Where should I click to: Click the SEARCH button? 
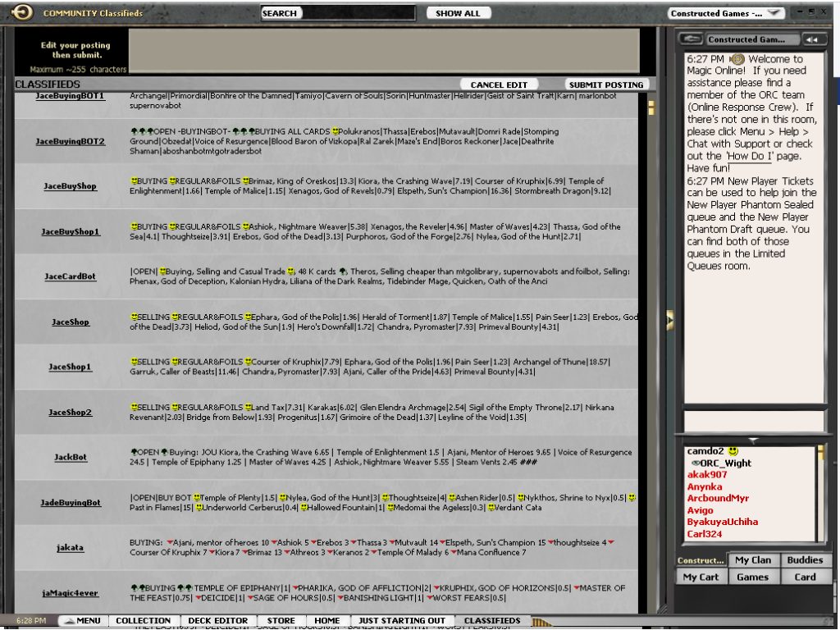[279, 13]
